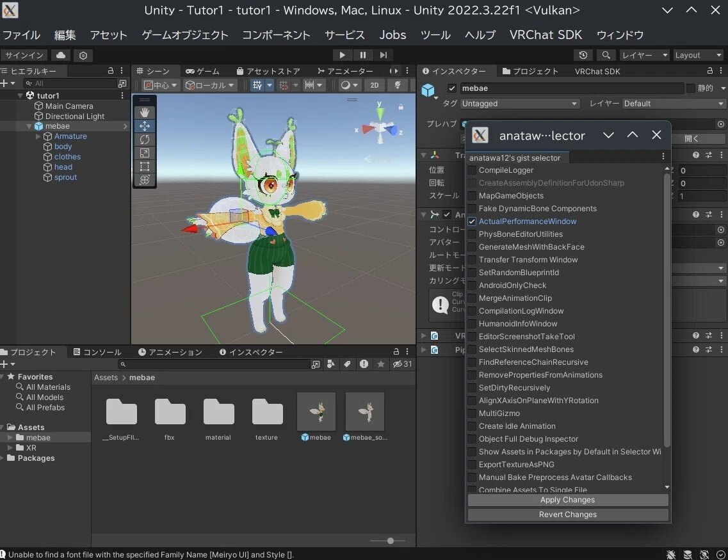This screenshot has width=728, height=560.
Task: Click the favorites star filter icon
Action: pyautogui.click(x=381, y=364)
